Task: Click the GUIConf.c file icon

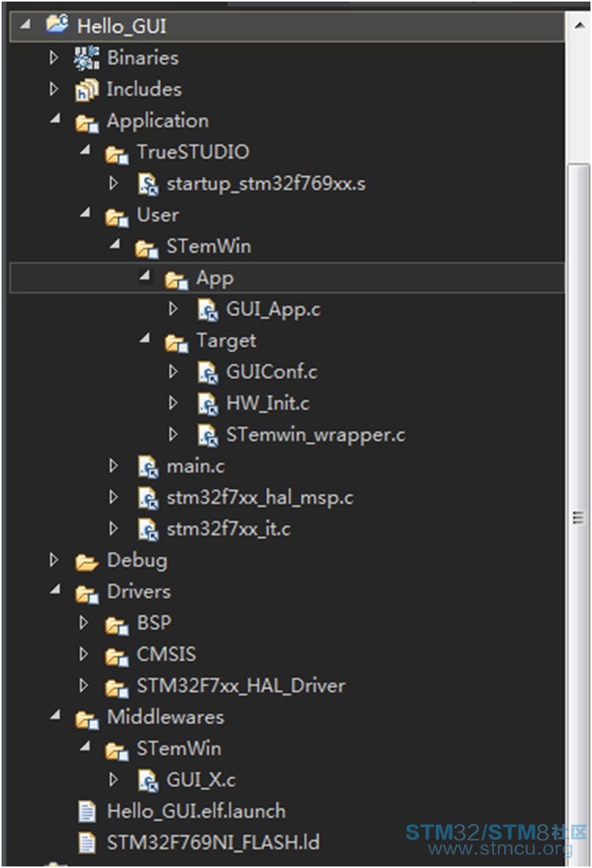Action: pyautogui.click(x=207, y=372)
